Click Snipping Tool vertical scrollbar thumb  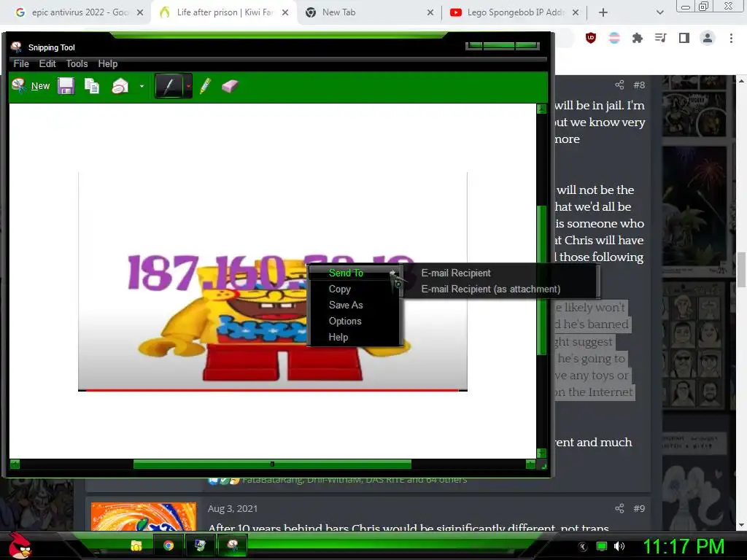coord(541,281)
